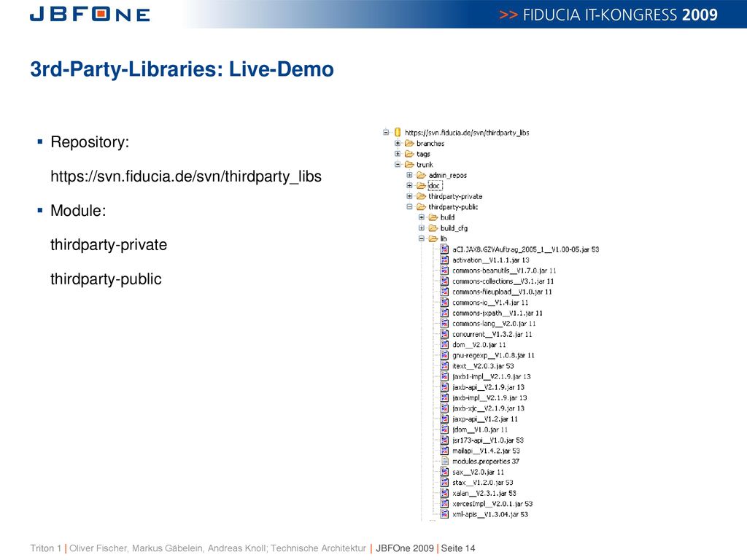Expand the tags folder
The height and width of the screenshot is (560, 747).
tap(398, 154)
